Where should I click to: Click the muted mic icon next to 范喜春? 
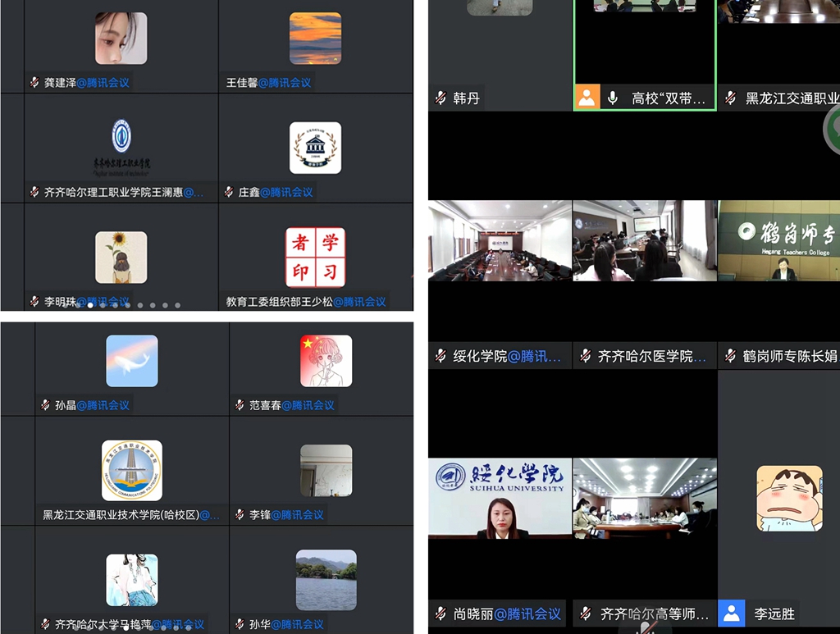240,404
